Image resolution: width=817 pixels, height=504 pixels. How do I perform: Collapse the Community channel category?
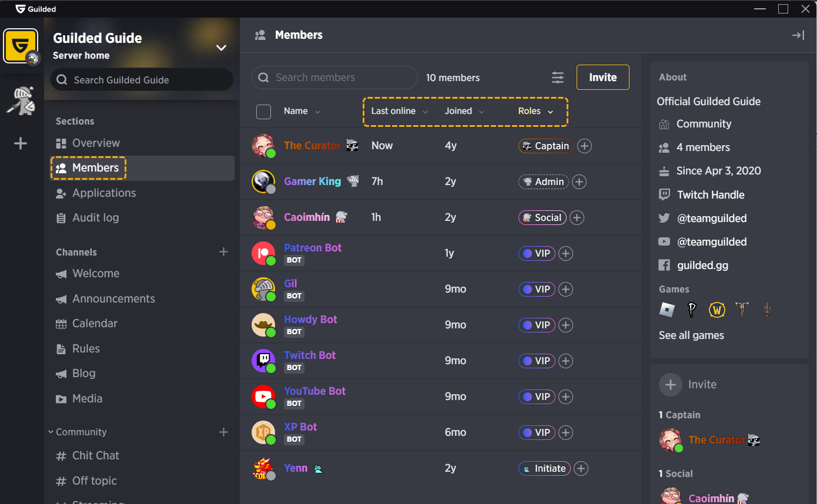(x=51, y=432)
